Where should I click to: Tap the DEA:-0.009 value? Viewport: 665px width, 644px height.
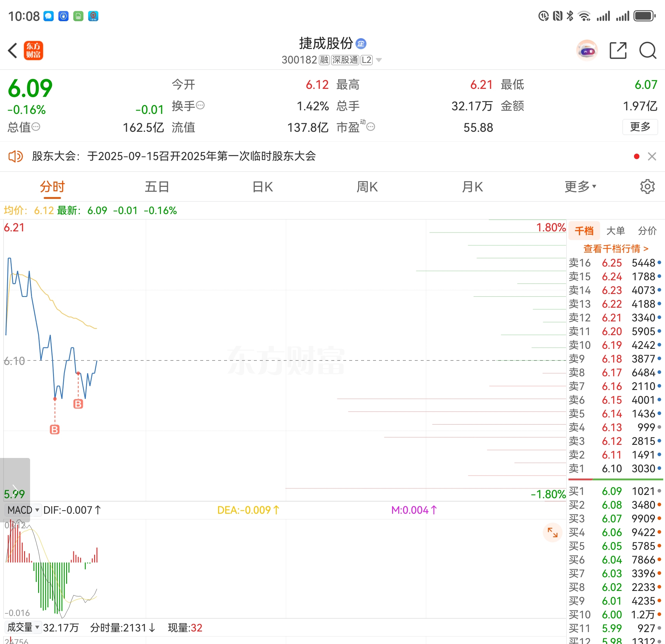(248, 510)
